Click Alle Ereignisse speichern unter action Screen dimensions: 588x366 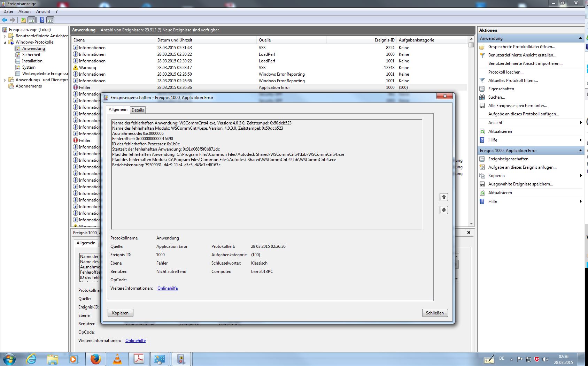click(518, 106)
